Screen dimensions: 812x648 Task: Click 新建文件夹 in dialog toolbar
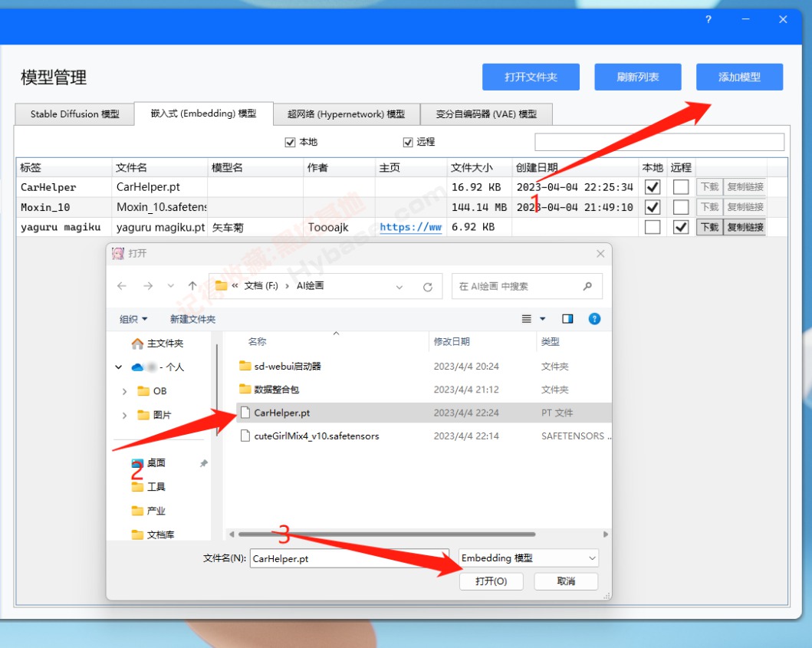(x=192, y=319)
